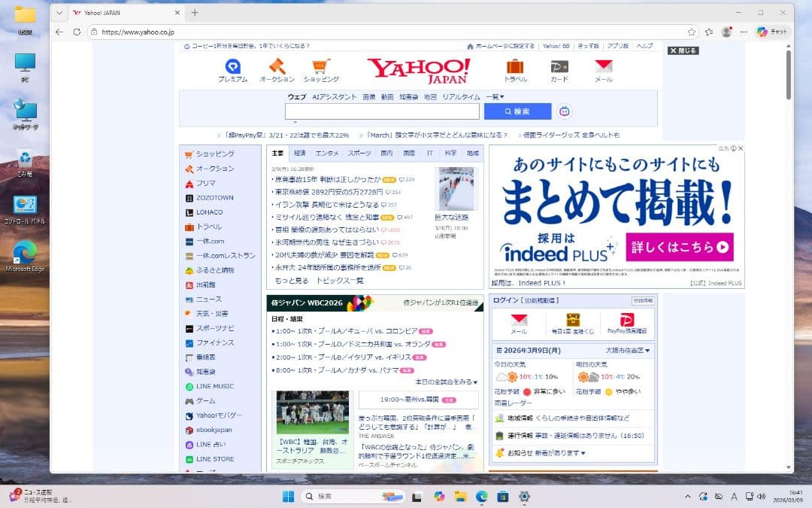Open the Copilot chat (チャット) button

click(x=772, y=32)
